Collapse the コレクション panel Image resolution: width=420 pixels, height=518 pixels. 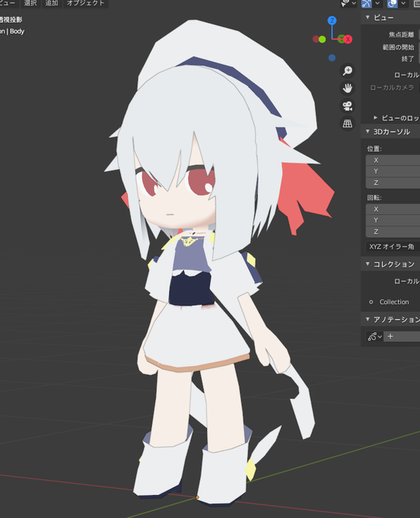(x=367, y=264)
